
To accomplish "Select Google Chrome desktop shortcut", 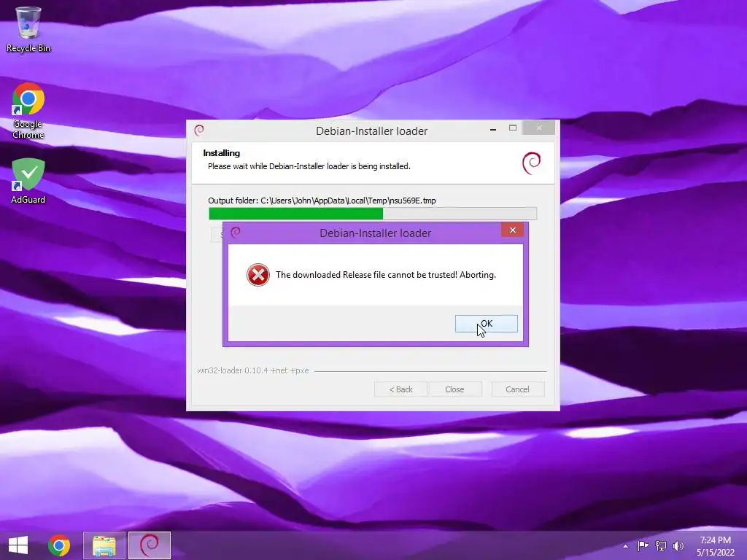I will 28,111.
